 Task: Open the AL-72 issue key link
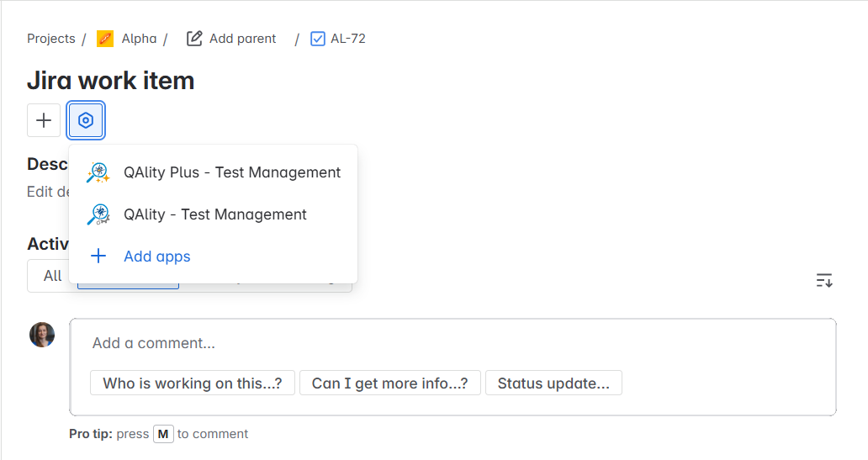pos(347,39)
